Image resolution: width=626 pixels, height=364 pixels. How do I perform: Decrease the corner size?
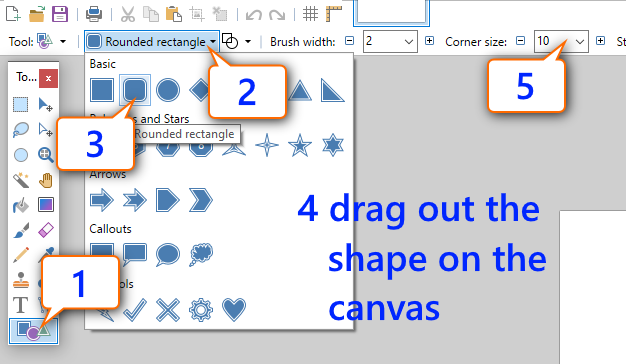click(x=520, y=41)
